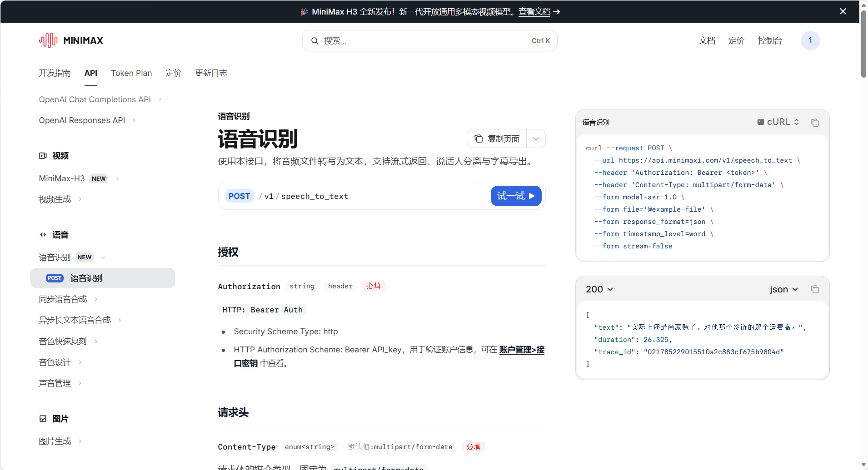Click 定价 in the top-right navigation
The image size is (868, 470).
(x=737, y=41)
